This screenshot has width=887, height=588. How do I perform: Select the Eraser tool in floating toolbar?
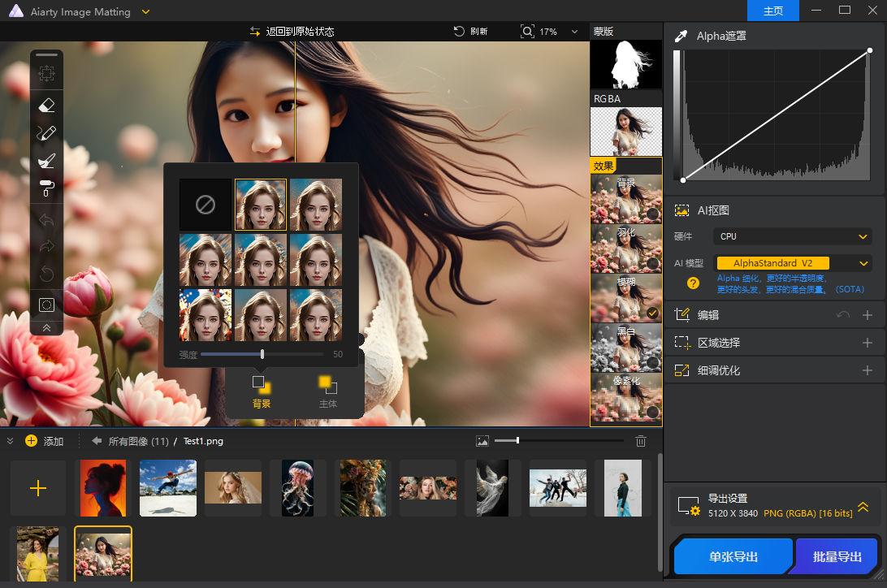tap(46, 104)
